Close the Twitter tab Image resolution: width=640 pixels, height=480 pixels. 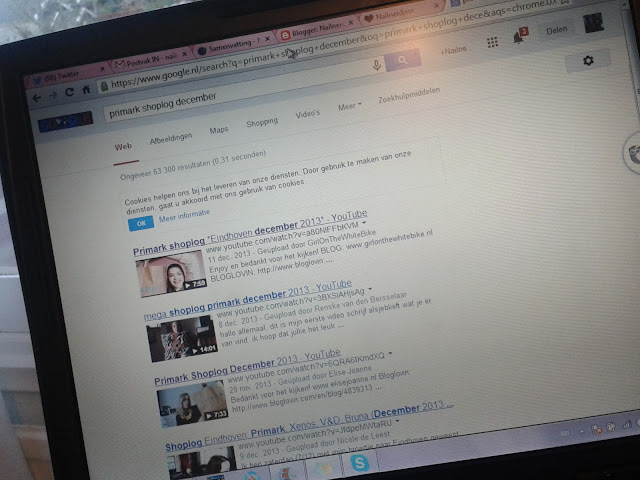click(102, 68)
